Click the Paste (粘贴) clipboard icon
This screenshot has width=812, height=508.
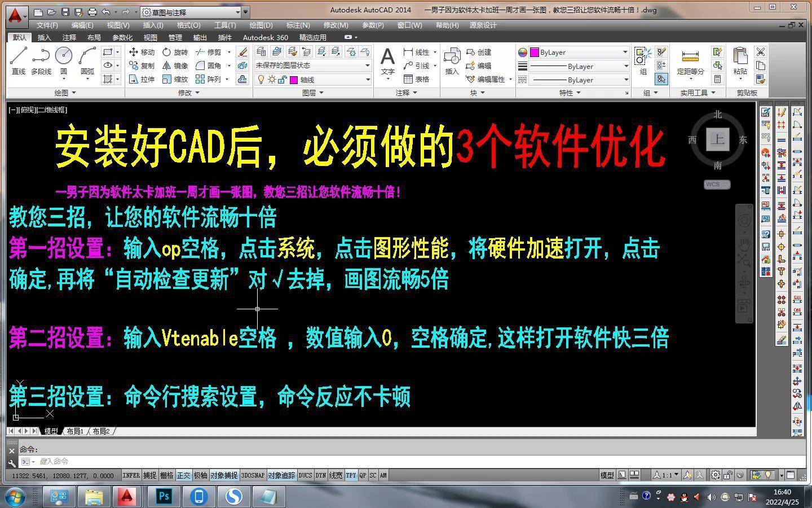click(x=740, y=61)
